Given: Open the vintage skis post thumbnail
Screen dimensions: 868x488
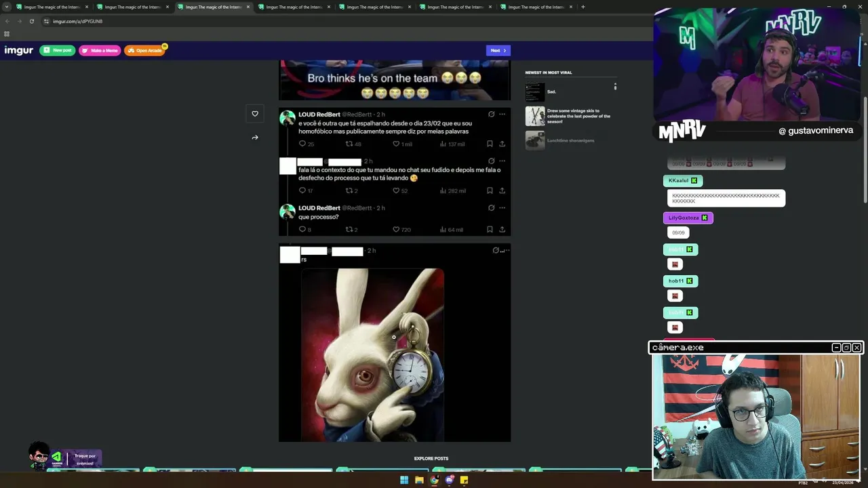Looking at the screenshot, I should coord(535,116).
